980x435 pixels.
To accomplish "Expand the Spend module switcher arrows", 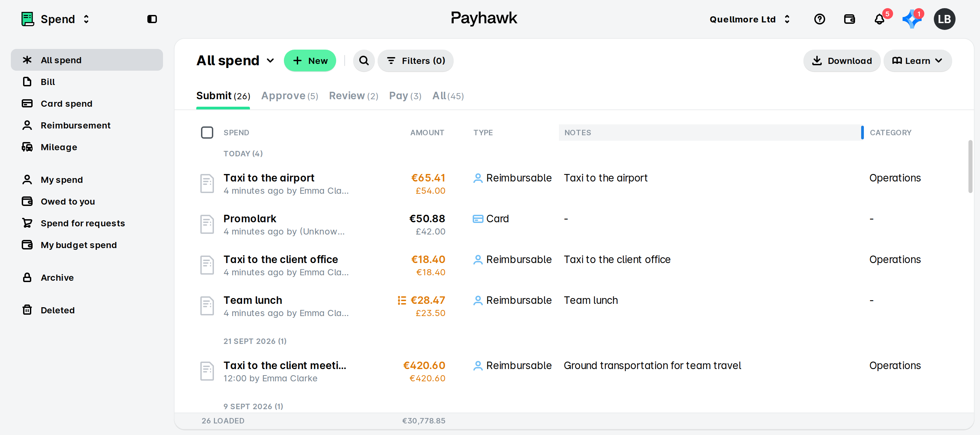I will [x=86, y=19].
